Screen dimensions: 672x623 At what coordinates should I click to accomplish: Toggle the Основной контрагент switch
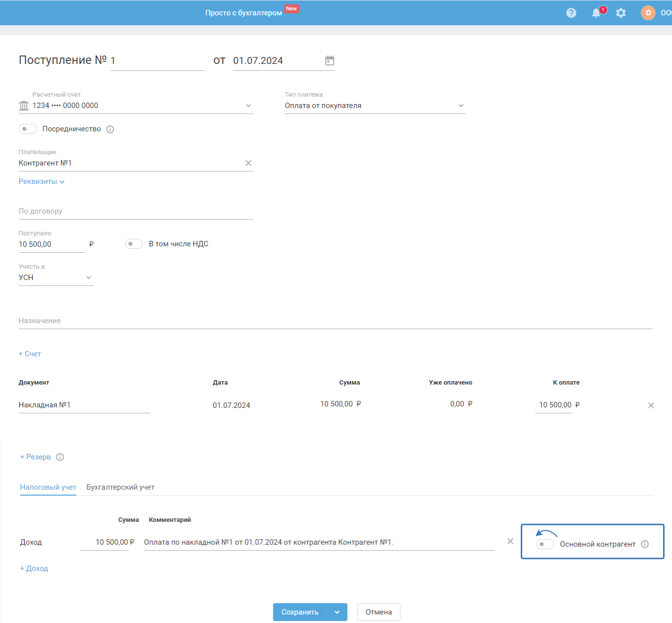[x=545, y=544]
